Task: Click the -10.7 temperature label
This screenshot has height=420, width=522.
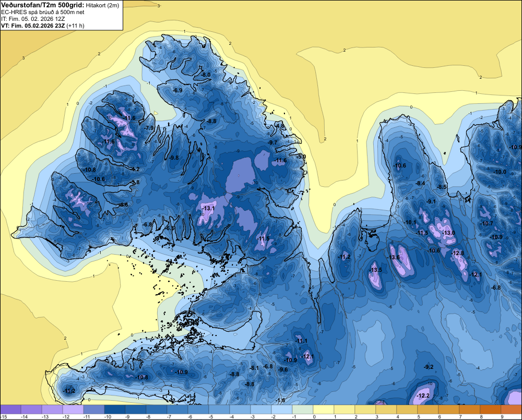Action: click(x=487, y=224)
